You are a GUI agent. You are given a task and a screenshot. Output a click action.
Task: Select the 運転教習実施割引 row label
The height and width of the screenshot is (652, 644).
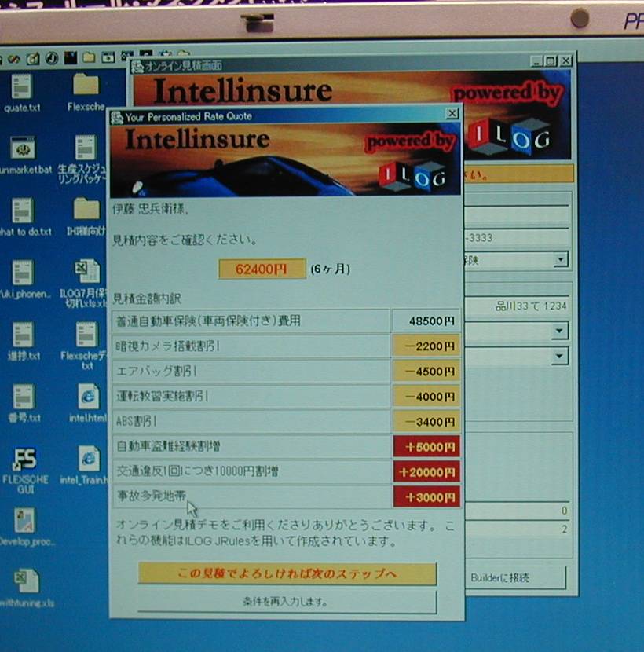click(x=162, y=396)
